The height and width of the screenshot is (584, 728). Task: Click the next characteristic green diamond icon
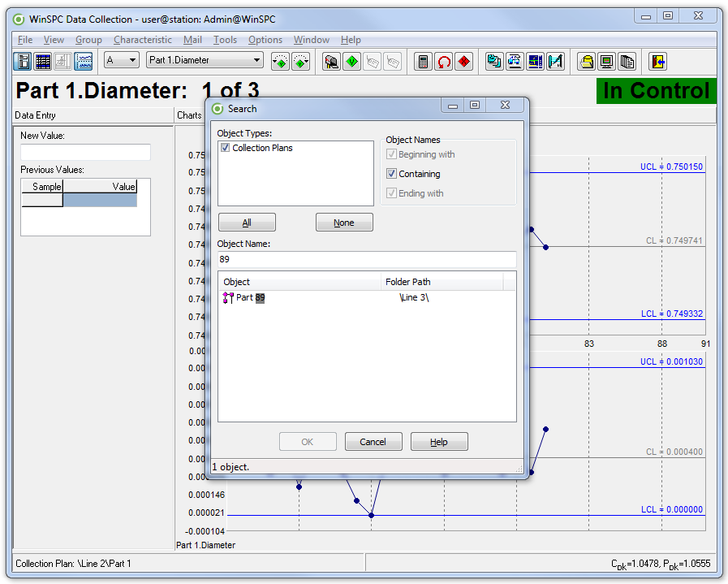[301, 62]
